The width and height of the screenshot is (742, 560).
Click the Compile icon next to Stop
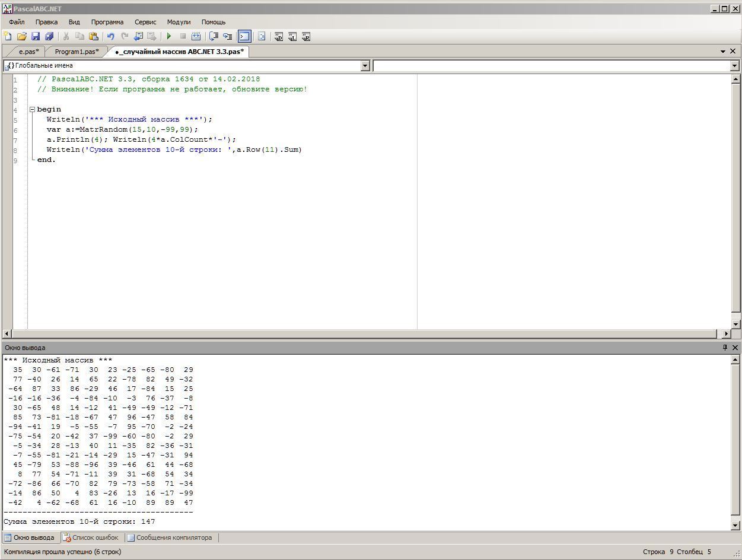(196, 37)
